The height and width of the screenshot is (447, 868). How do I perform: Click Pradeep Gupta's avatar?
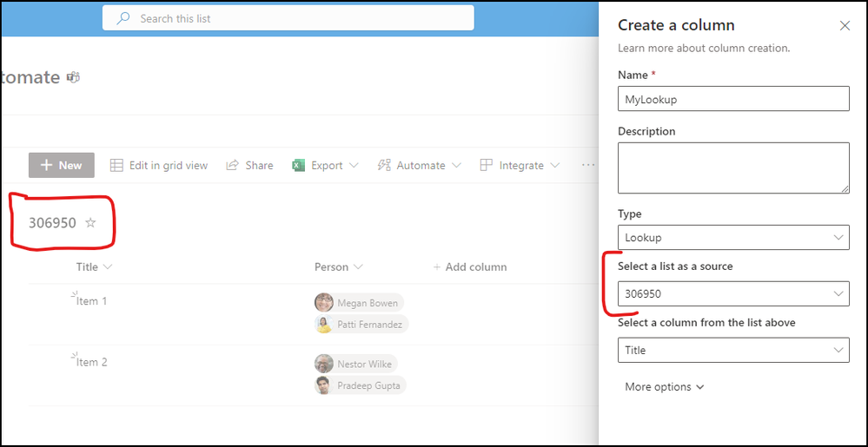click(324, 385)
